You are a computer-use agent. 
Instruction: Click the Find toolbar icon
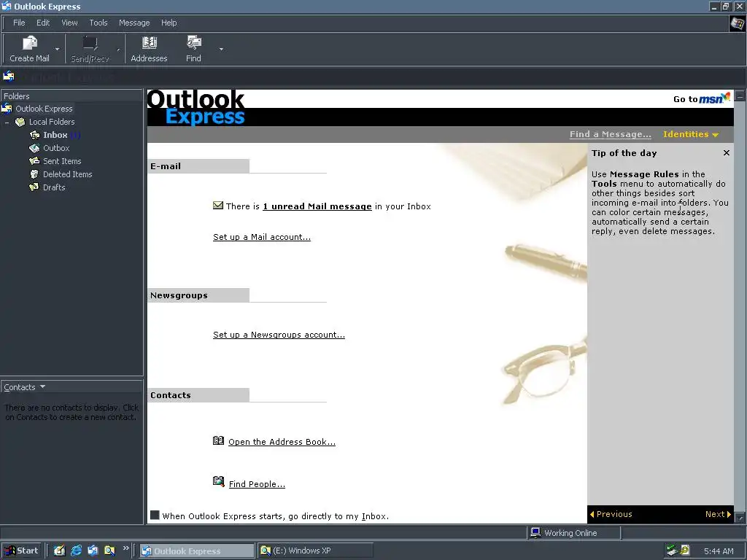193,43
